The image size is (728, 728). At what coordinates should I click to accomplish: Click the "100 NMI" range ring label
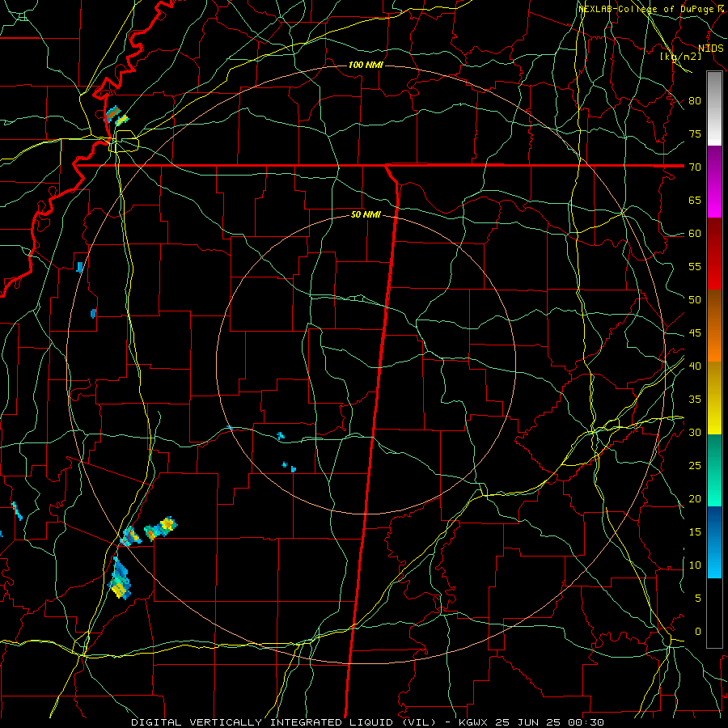point(366,65)
